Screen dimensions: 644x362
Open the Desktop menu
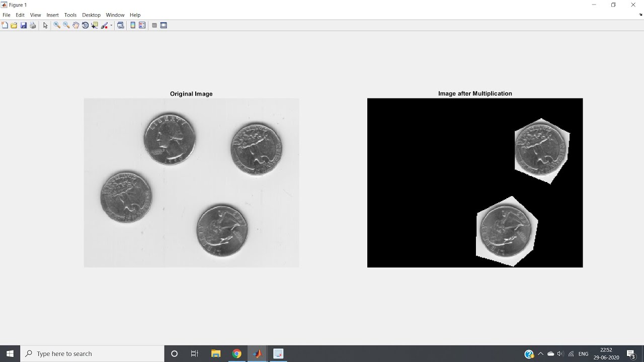(x=91, y=15)
